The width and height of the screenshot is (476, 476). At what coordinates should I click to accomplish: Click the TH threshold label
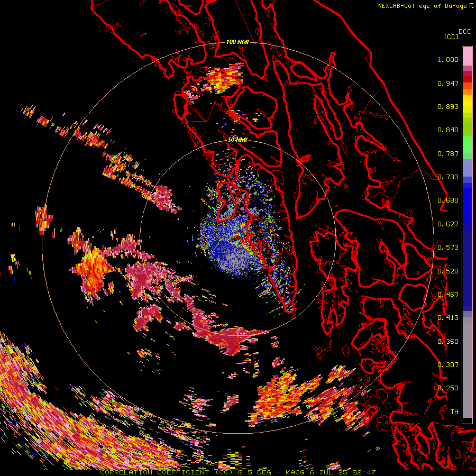pyautogui.click(x=454, y=412)
